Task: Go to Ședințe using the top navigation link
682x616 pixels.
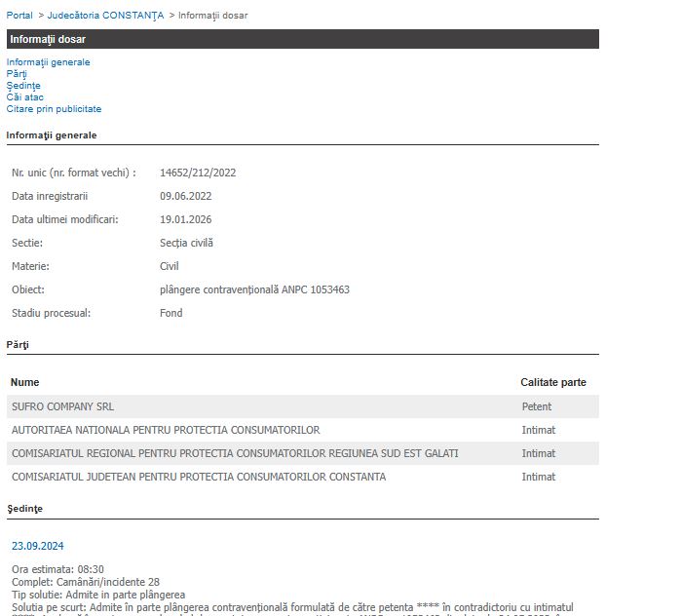Action: point(23,86)
